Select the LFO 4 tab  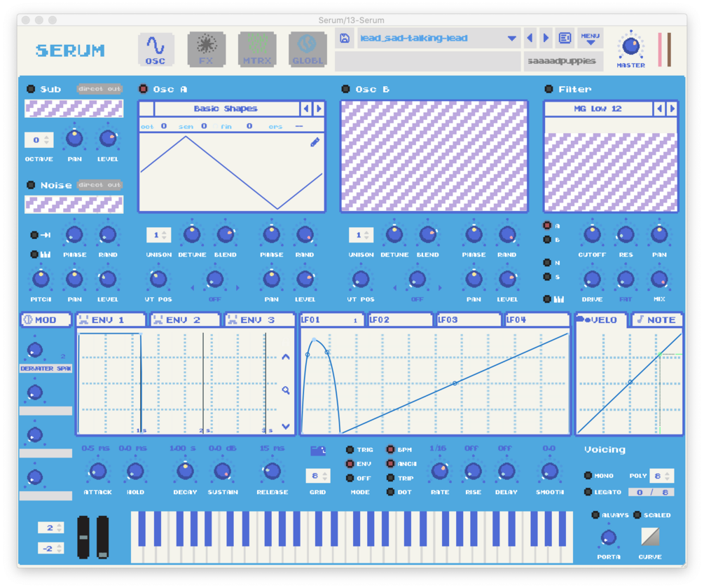tap(537, 320)
